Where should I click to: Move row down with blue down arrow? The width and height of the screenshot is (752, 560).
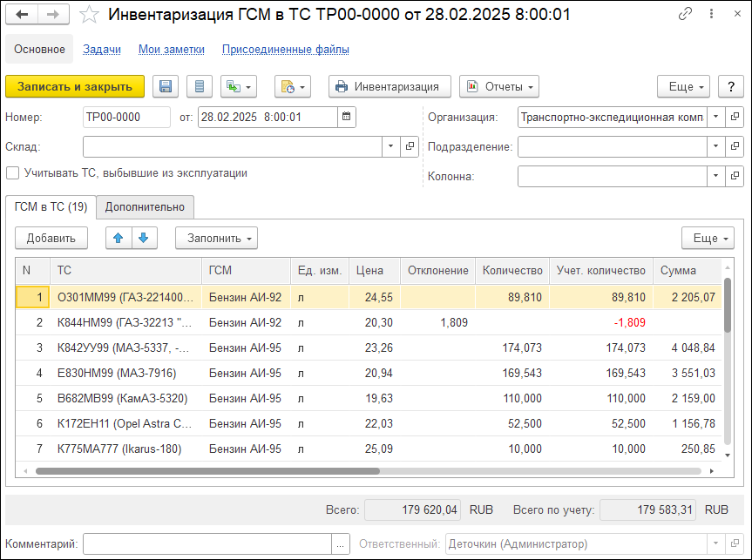click(x=145, y=238)
